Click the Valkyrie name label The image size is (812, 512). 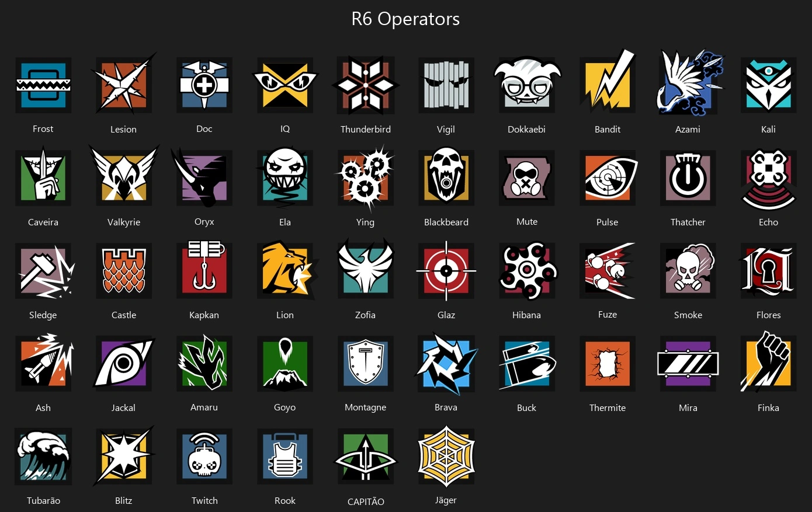[124, 222]
